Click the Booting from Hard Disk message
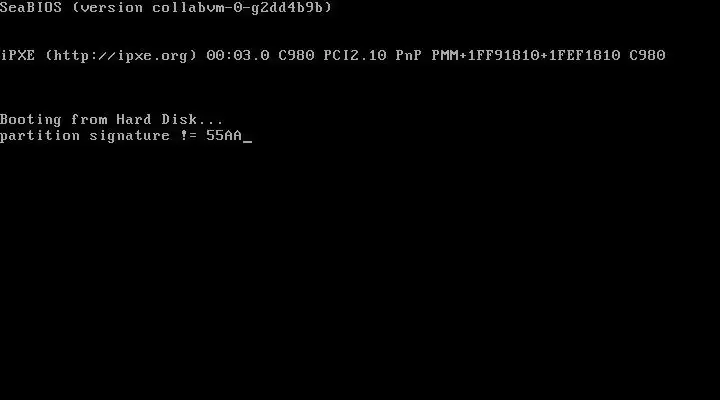 (112, 119)
